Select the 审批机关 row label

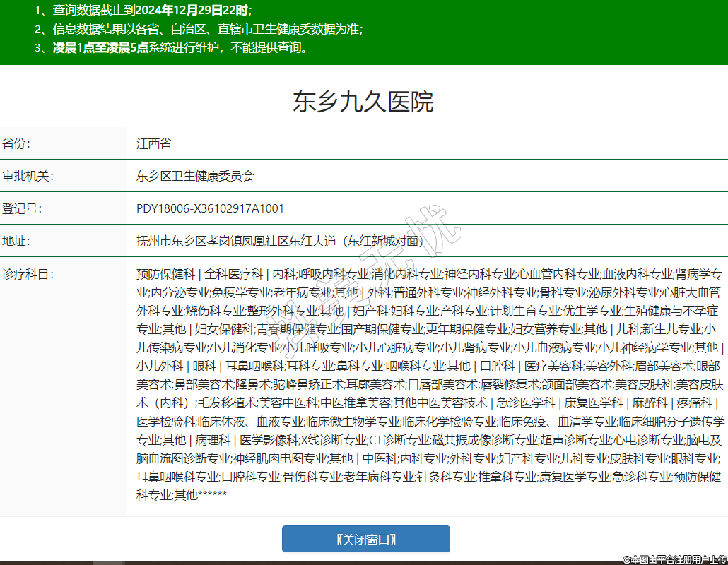[x=28, y=176]
